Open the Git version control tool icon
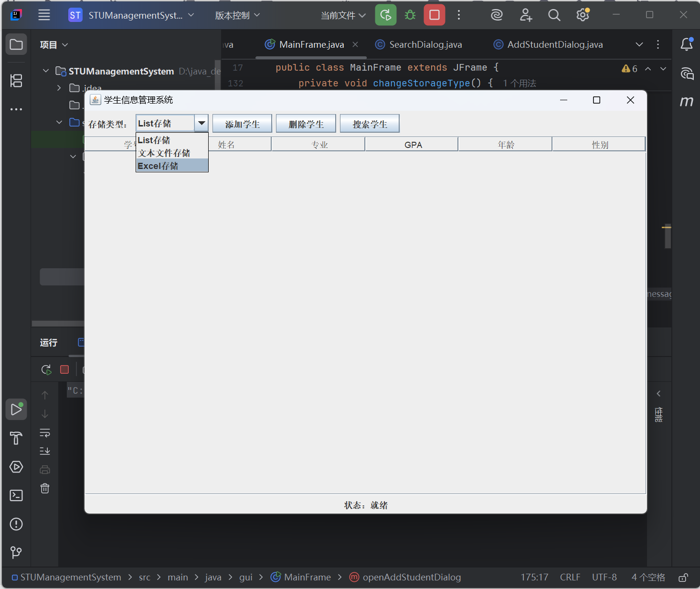The height and width of the screenshot is (589, 700). (x=16, y=553)
